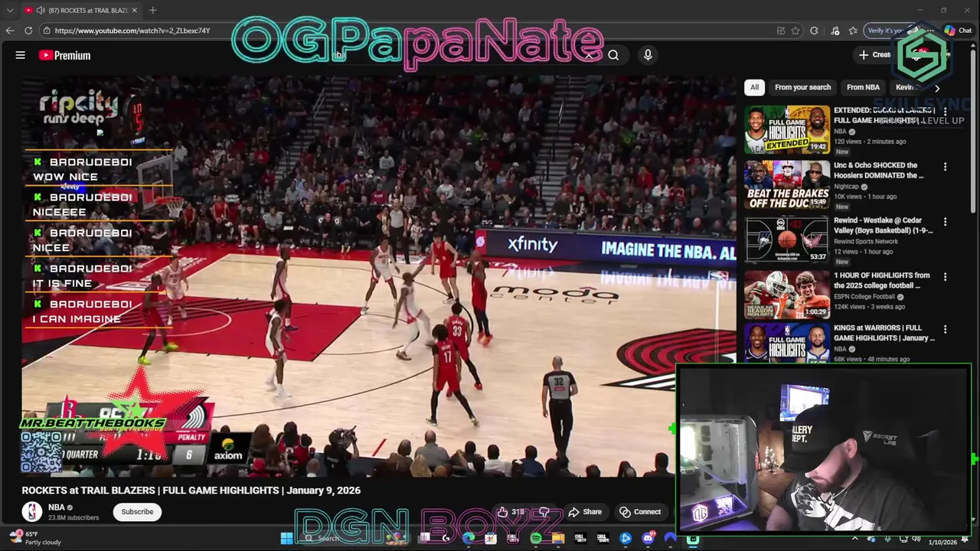This screenshot has width=980, height=551.
Task: Show hidden system tray icons chevron
Action: [x=855, y=539]
